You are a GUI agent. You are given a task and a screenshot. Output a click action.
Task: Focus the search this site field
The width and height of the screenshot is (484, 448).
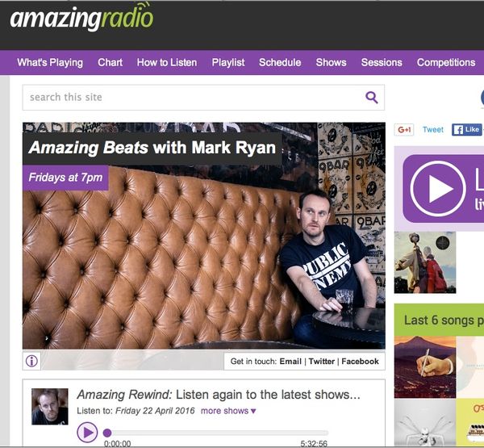coord(203,98)
